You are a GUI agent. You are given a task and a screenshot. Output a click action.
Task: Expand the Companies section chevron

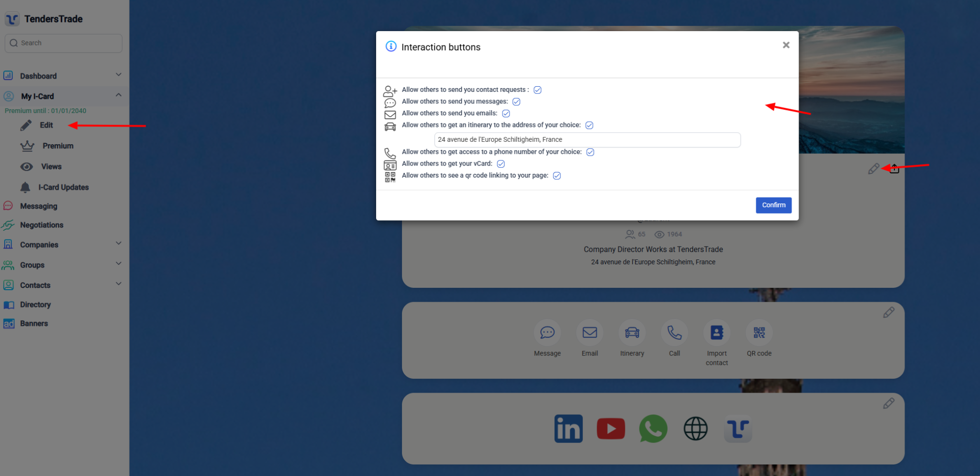(119, 243)
